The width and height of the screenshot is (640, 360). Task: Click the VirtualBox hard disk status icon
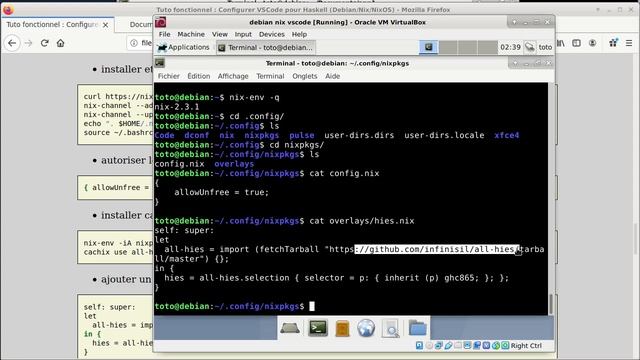tap(419, 346)
